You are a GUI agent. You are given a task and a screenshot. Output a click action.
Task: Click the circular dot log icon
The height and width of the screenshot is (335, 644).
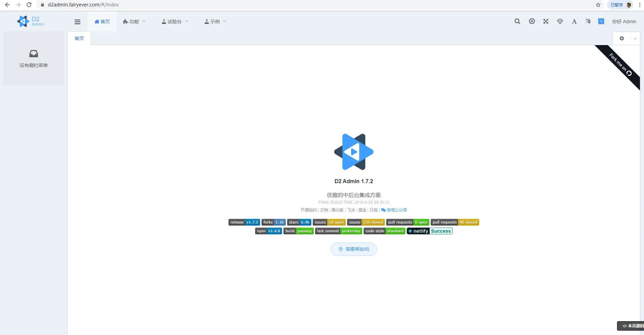[x=532, y=21]
